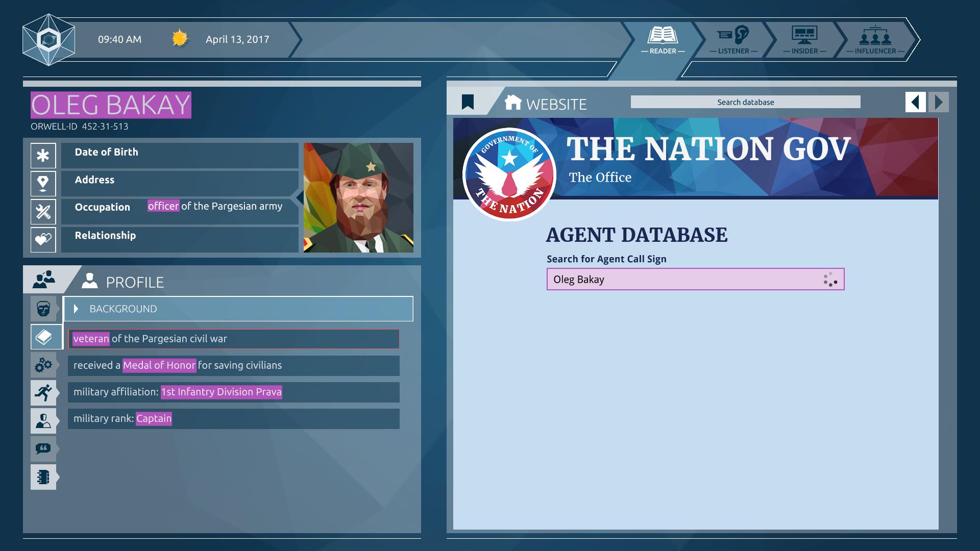980x551 pixels.
Task: Click the Search database input field
Action: coord(745,102)
